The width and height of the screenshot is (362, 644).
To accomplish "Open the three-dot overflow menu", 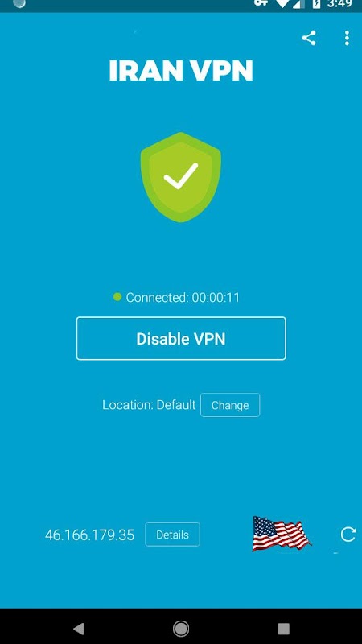I will (x=347, y=38).
